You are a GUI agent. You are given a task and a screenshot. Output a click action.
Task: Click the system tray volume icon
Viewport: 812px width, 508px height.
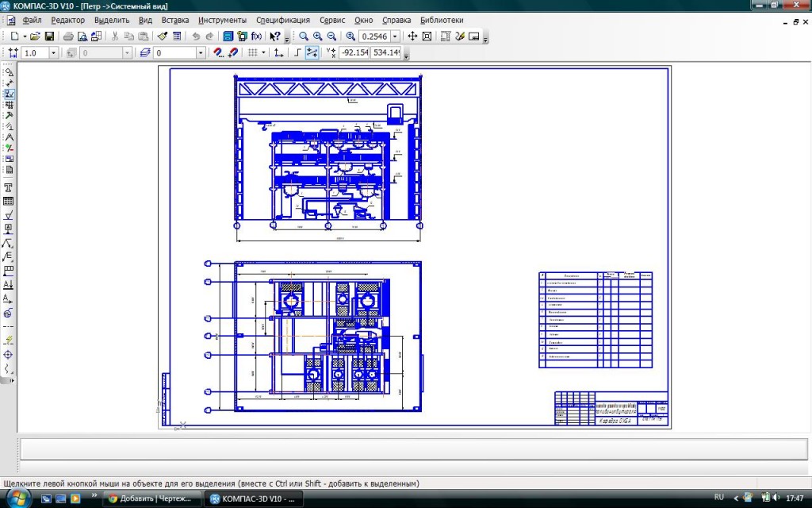coord(776,498)
